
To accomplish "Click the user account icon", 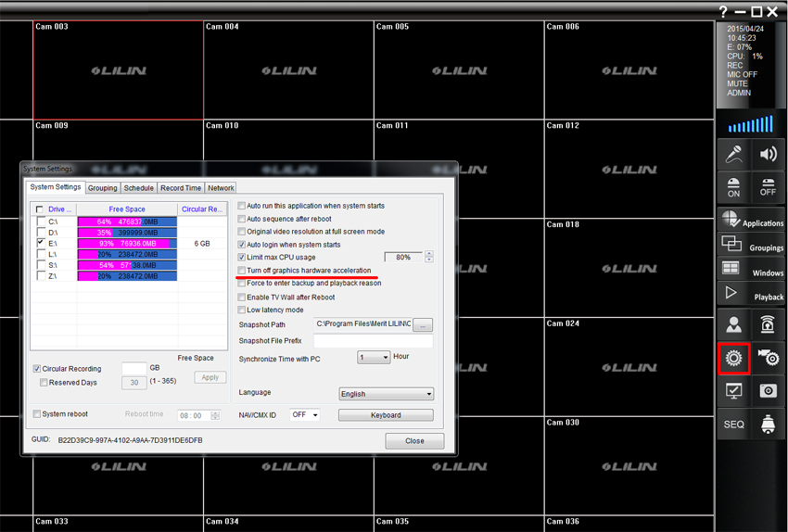I will click(x=733, y=324).
